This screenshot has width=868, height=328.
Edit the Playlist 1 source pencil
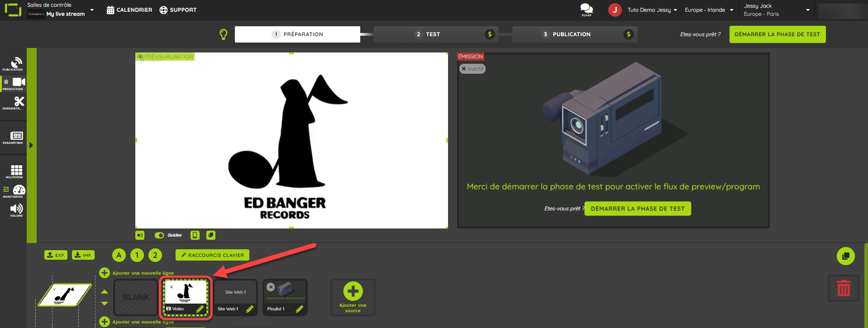click(x=299, y=309)
